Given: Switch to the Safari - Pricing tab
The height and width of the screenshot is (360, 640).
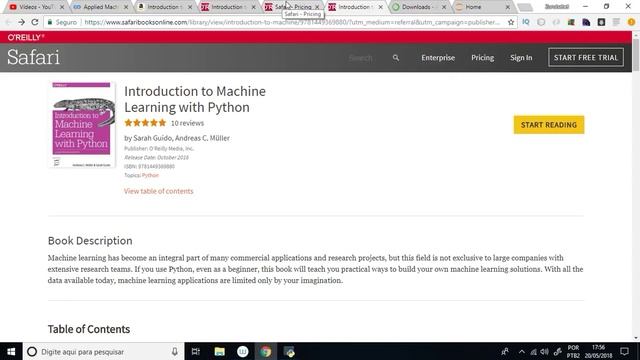Looking at the screenshot, I should (292, 7).
